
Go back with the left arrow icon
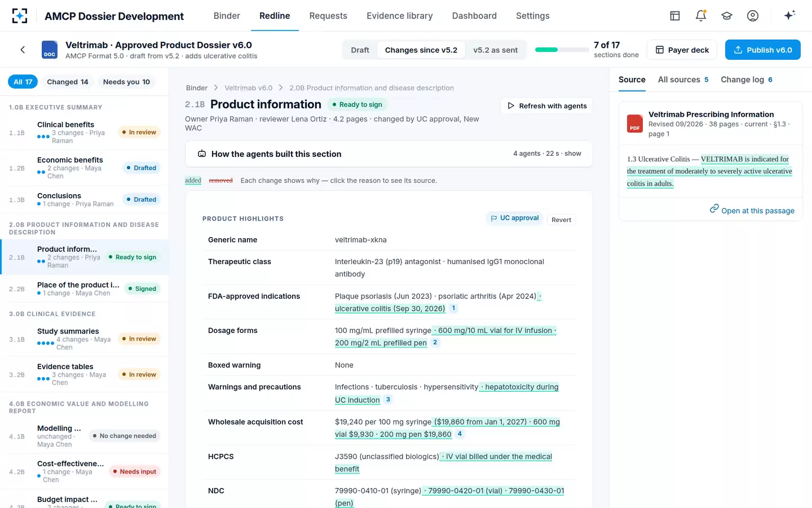click(x=23, y=50)
